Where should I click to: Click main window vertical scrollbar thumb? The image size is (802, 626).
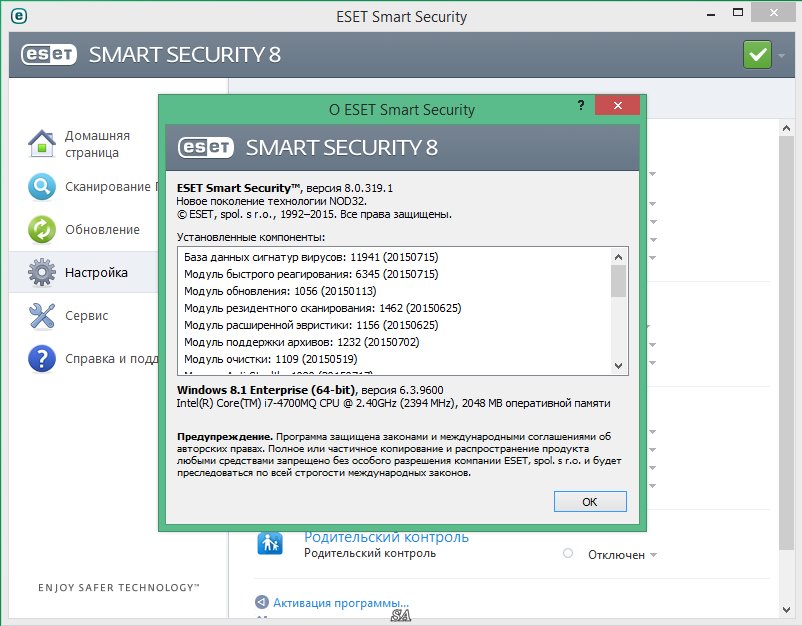coord(786,343)
